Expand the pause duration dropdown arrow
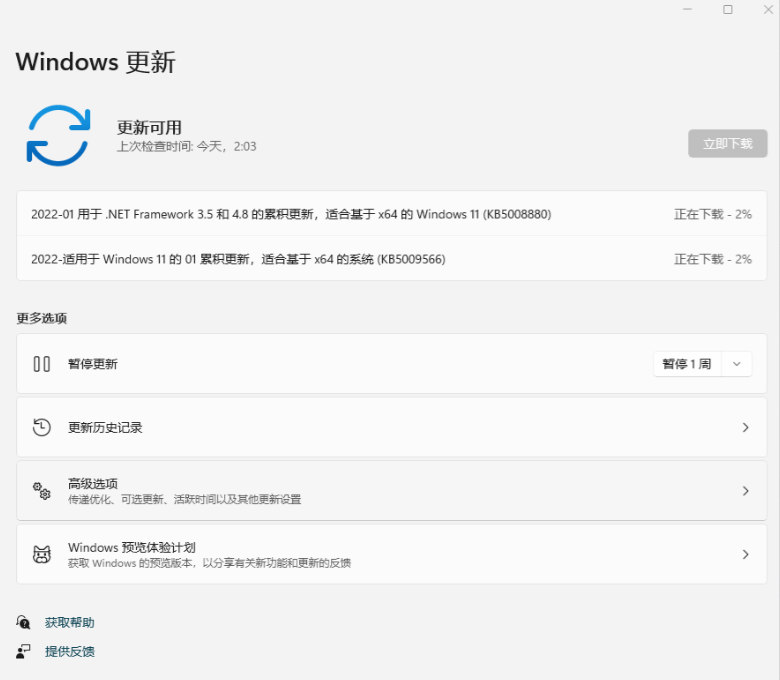 [x=737, y=364]
